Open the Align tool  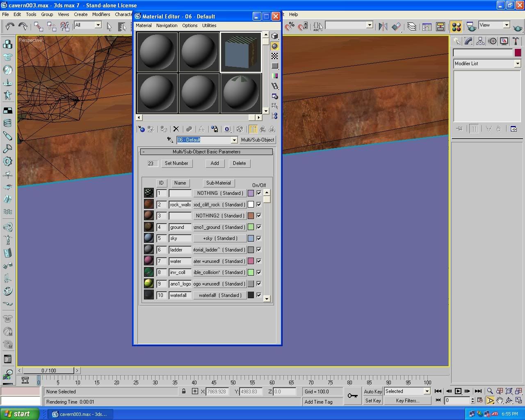pyautogui.click(x=396, y=27)
